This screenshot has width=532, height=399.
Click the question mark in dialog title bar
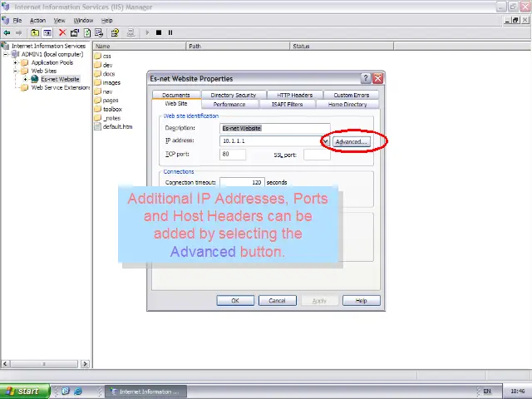(x=366, y=78)
